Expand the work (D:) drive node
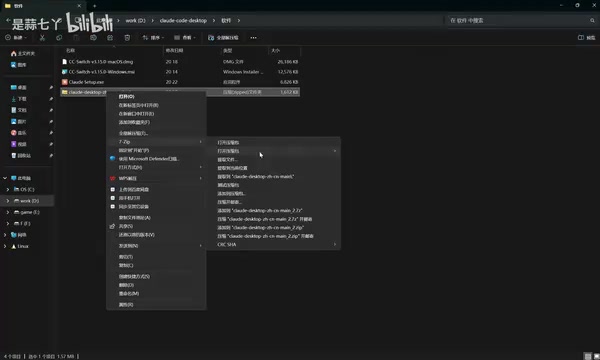 [8, 201]
